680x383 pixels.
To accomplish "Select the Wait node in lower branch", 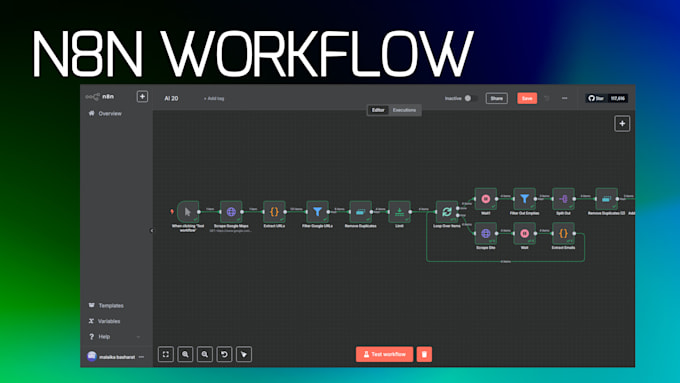I will (524, 233).
